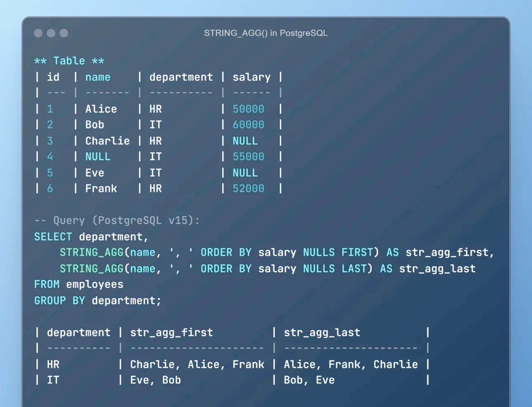Select result 'Bob, Eve'
Viewport: 532px width, 407px height.
pyautogui.click(x=309, y=380)
